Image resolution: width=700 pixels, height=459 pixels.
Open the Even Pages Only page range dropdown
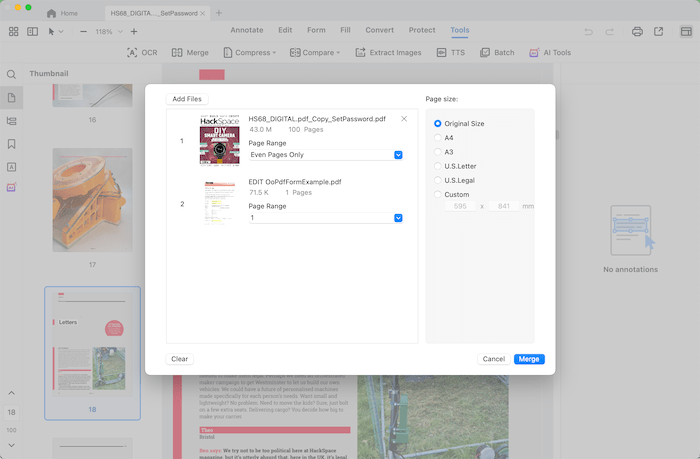tap(398, 155)
